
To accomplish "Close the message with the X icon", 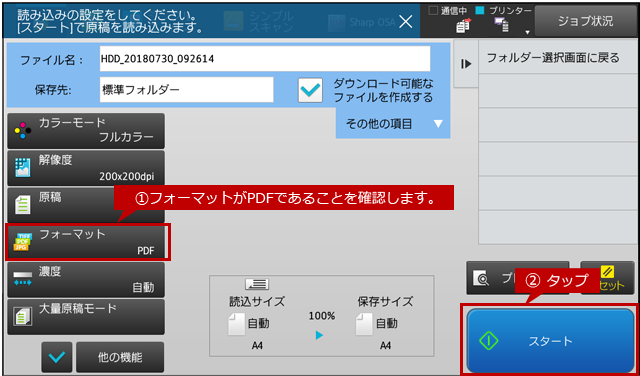I will (405, 22).
